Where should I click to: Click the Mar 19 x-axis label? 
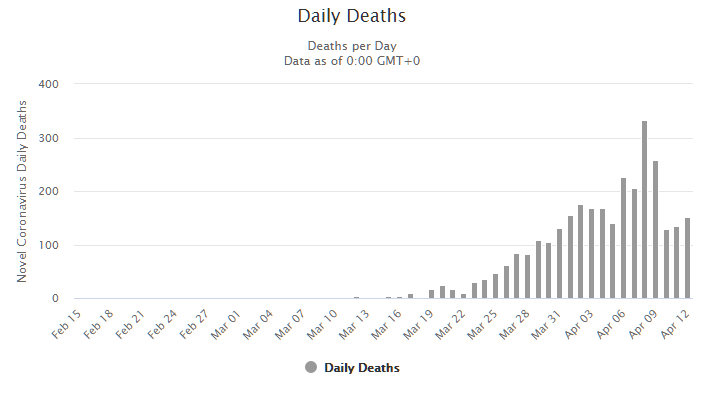418,324
